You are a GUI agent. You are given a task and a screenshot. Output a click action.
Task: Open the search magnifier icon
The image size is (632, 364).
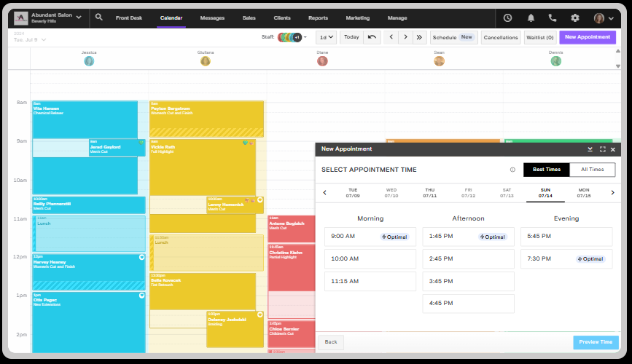[x=99, y=17]
